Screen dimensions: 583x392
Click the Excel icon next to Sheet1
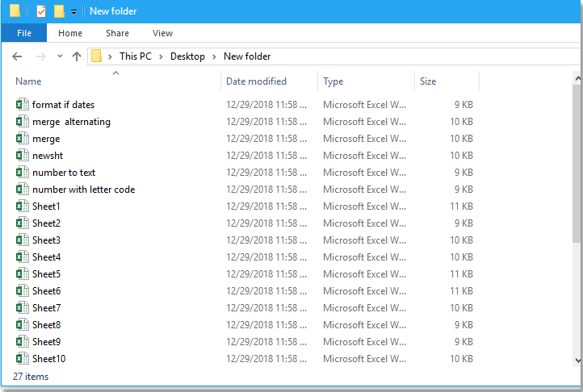coord(22,206)
